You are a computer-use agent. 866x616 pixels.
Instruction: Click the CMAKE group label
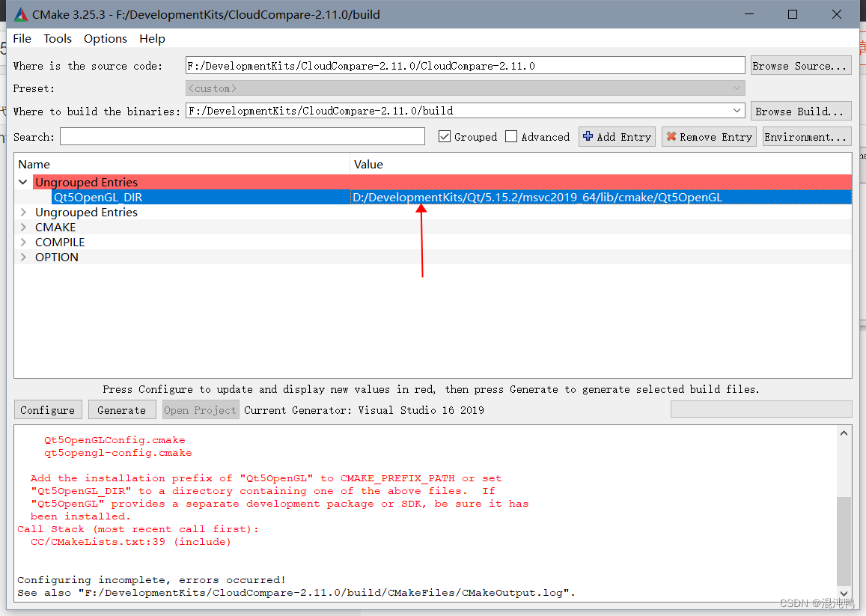pyautogui.click(x=55, y=227)
